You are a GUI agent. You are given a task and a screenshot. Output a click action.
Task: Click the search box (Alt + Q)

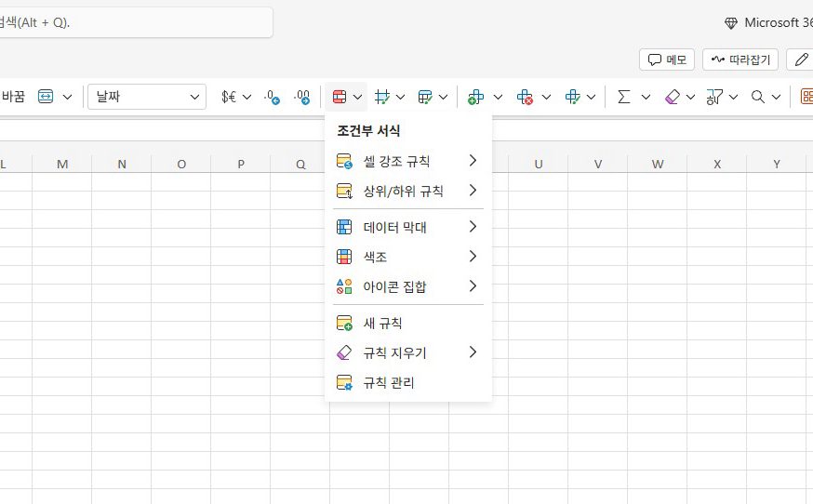pos(135,22)
